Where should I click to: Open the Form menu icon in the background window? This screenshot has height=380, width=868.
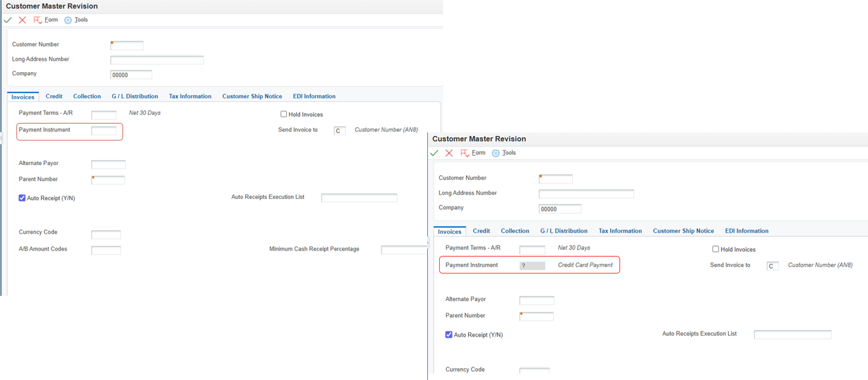point(37,20)
